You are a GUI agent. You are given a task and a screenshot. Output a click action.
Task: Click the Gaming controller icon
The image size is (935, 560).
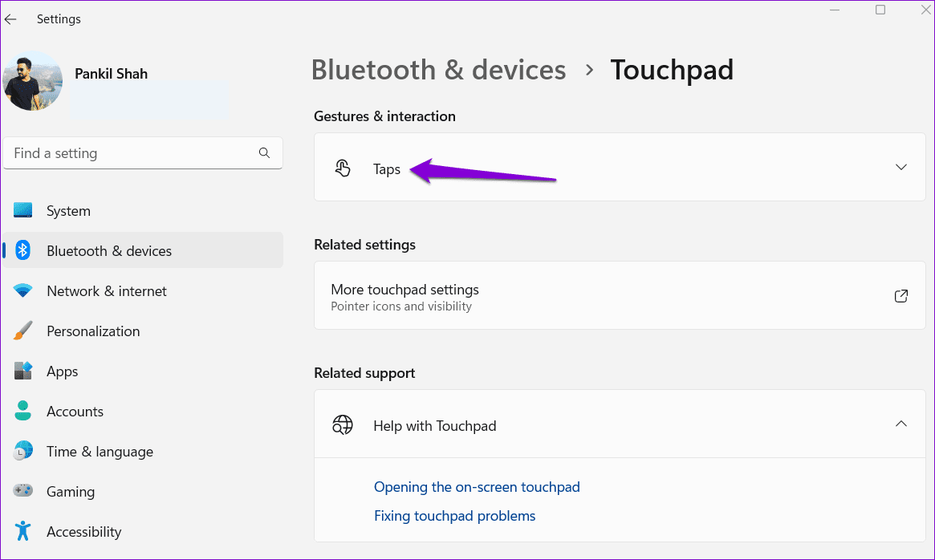[22, 491]
